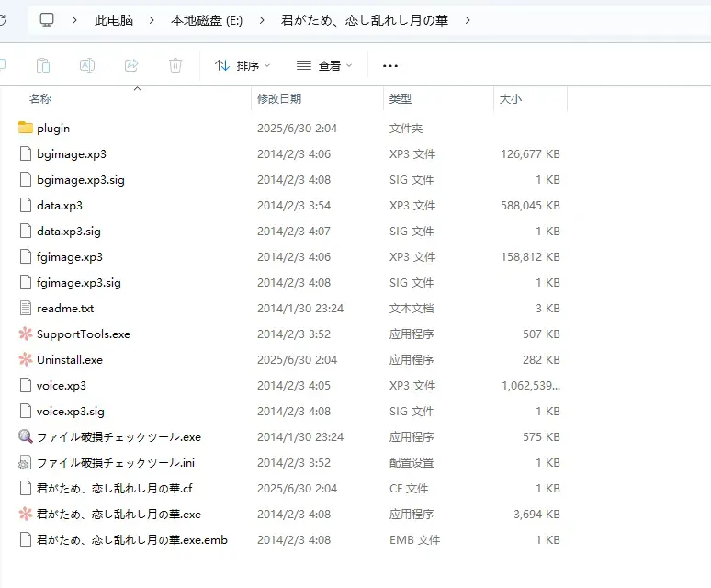This screenshot has height=588, width=711.
Task: Select the voice.xp3.sig file icon
Action: 26,412
